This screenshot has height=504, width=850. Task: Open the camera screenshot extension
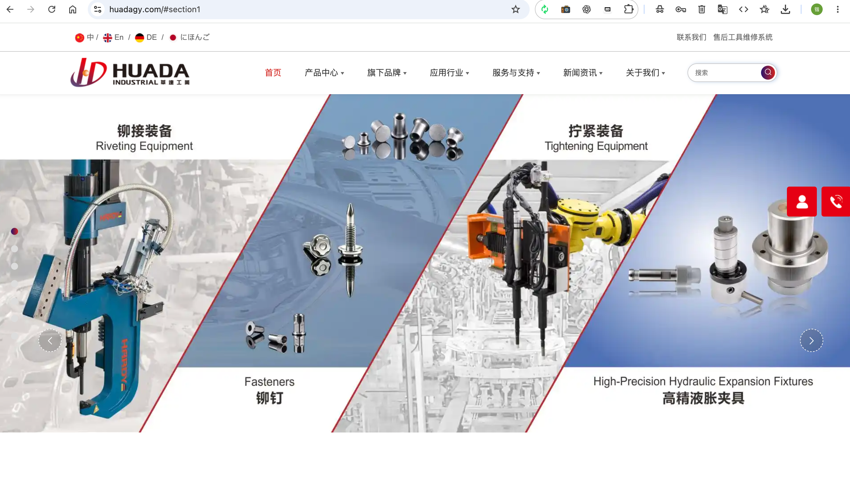click(565, 9)
